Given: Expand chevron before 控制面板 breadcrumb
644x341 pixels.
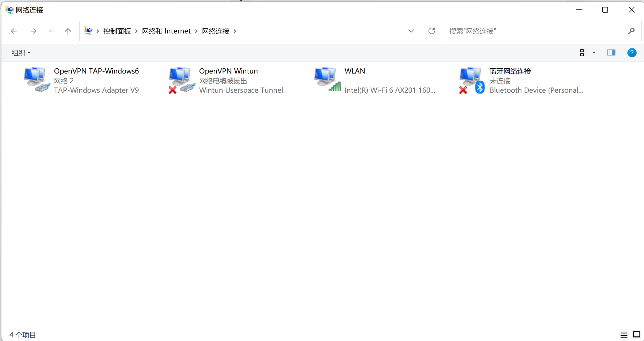Looking at the screenshot, I should (x=98, y=31).
